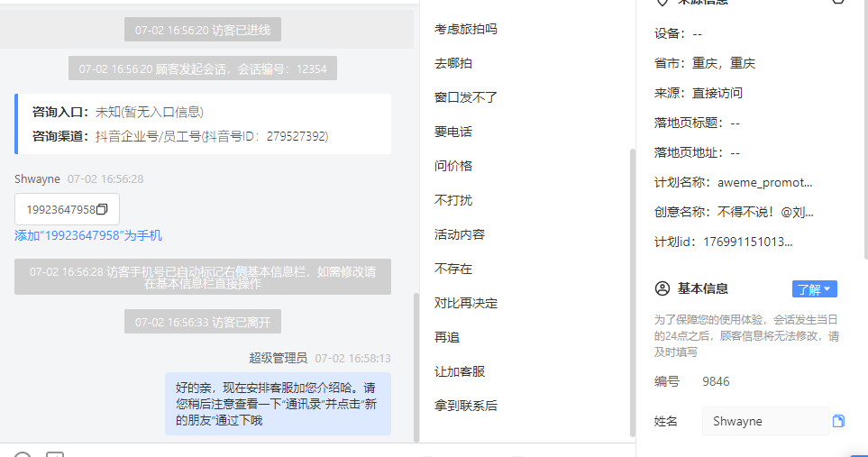Select quick reply 窗口发不了
This screenshot has width=868, height=457.
466,97
